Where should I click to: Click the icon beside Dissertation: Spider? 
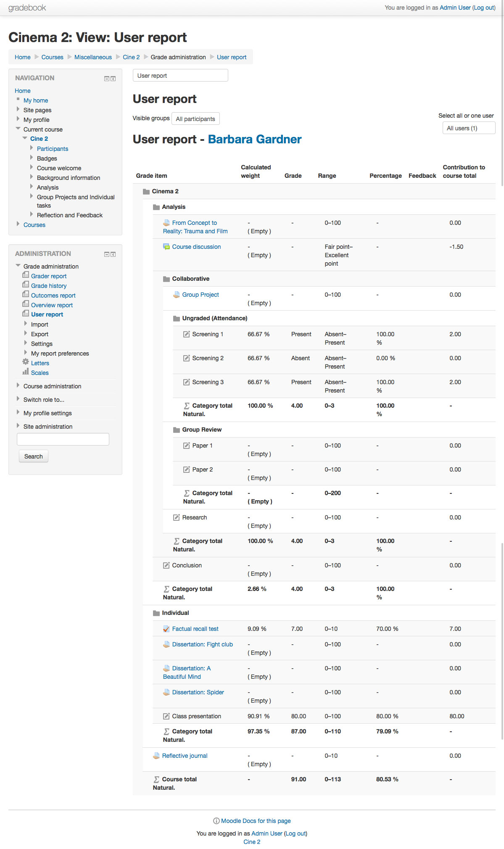pos(166,692)
